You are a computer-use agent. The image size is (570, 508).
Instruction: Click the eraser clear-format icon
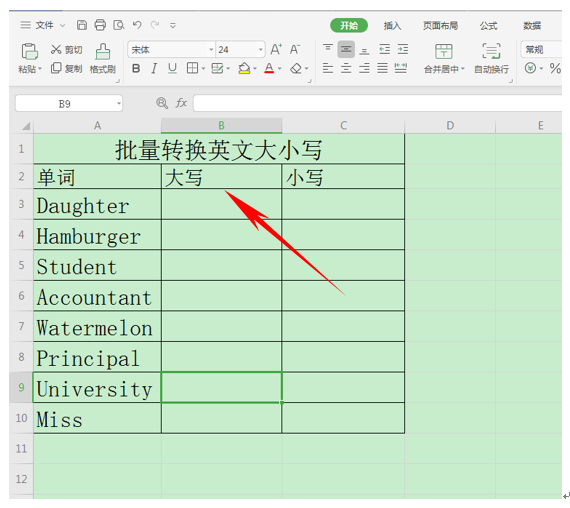296,68
